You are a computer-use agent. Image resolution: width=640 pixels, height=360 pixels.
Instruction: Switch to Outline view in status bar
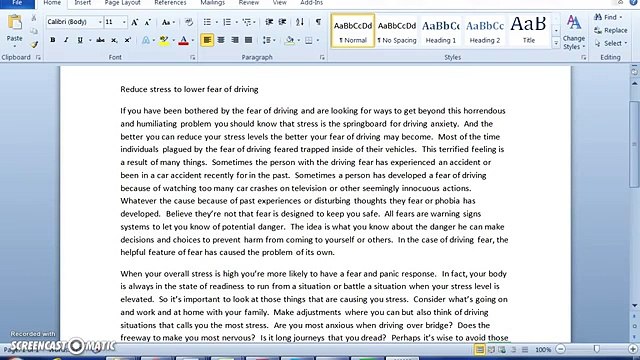[513, 350]
